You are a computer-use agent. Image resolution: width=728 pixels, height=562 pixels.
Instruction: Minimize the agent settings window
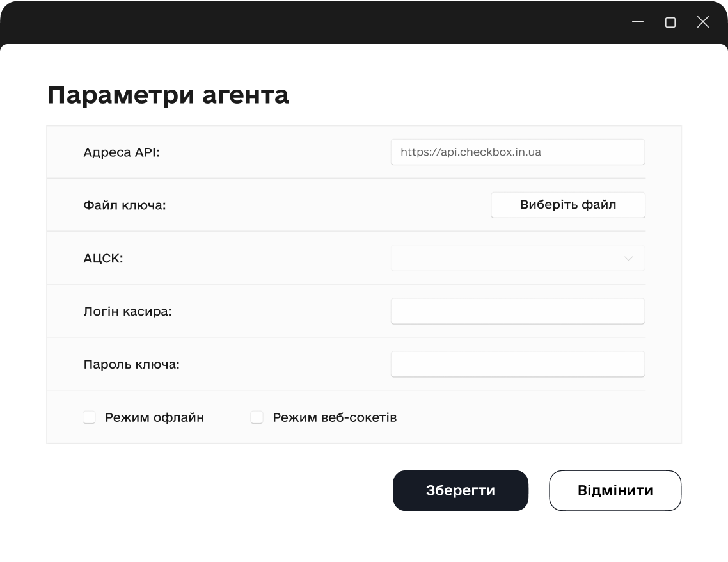tap(638, 22)
